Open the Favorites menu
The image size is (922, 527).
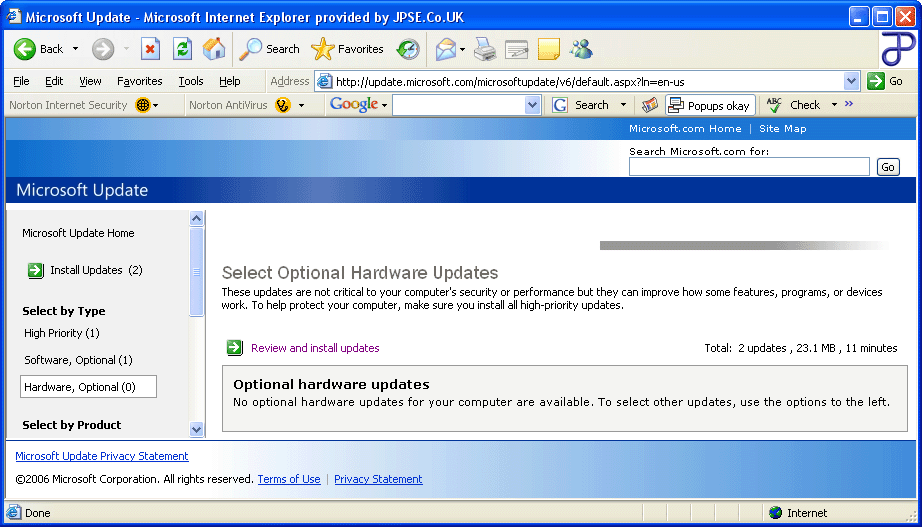coord(139,82)
